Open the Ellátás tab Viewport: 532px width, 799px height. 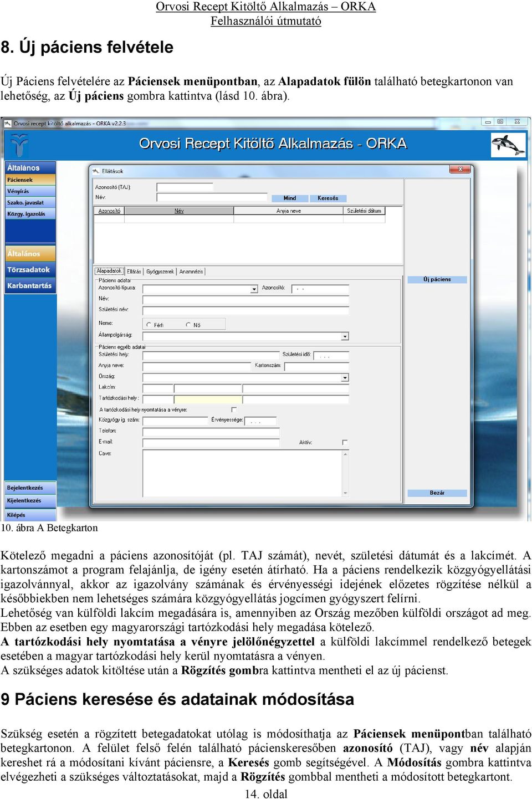(x=134, y=272)
